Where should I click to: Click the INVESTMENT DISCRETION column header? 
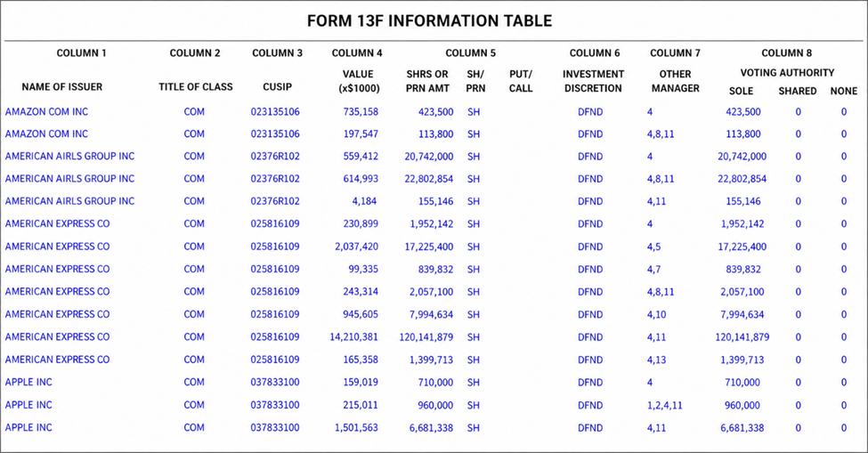[x=593, y=81]
